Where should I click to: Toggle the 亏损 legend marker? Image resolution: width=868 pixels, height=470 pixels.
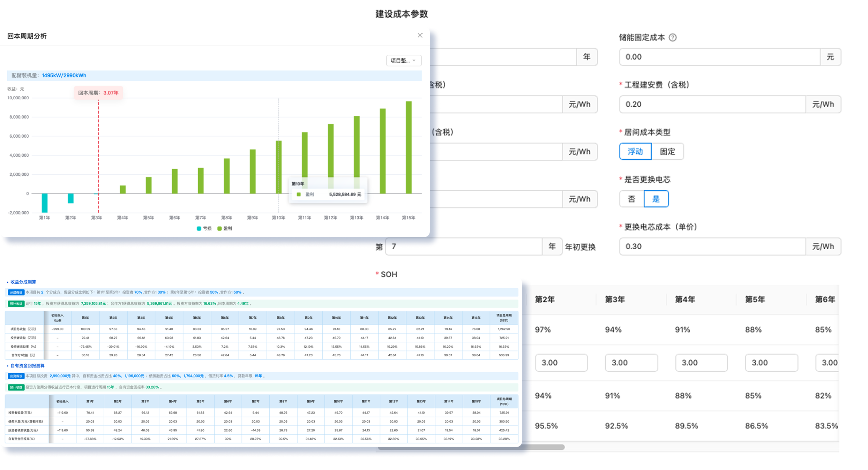pos(199,228)
